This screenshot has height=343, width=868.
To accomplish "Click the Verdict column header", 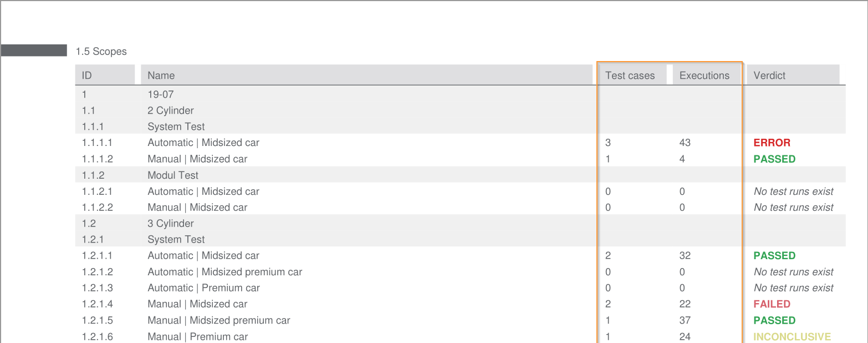I will pyautogui.click(x=769, y=75).
